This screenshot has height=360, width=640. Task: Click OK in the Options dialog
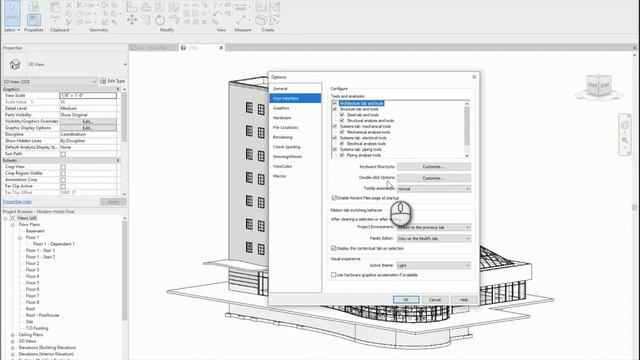[406, 300]
